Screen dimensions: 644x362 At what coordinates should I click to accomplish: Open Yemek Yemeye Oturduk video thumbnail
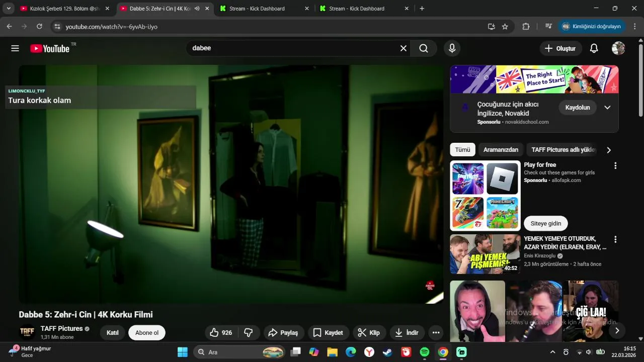coord(485,254)
